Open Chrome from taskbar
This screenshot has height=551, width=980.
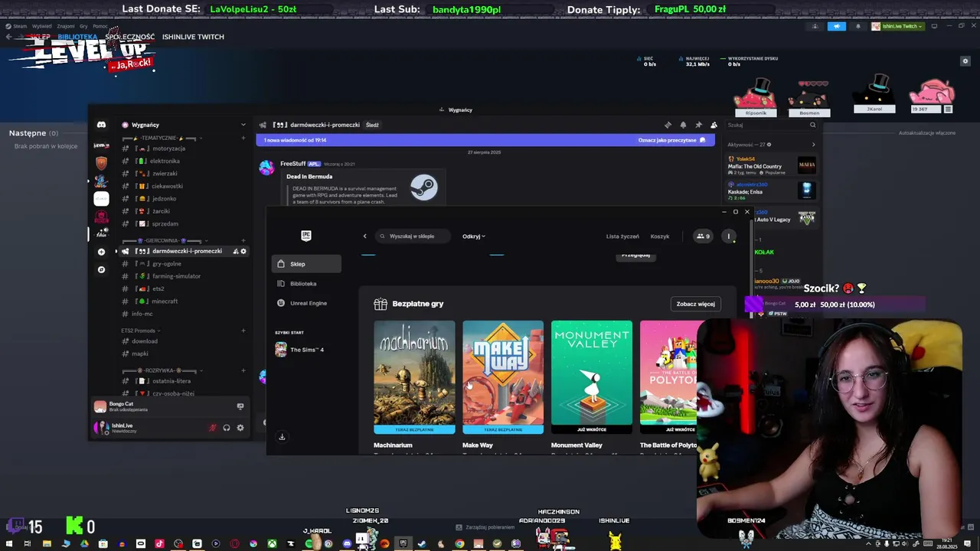459,544
